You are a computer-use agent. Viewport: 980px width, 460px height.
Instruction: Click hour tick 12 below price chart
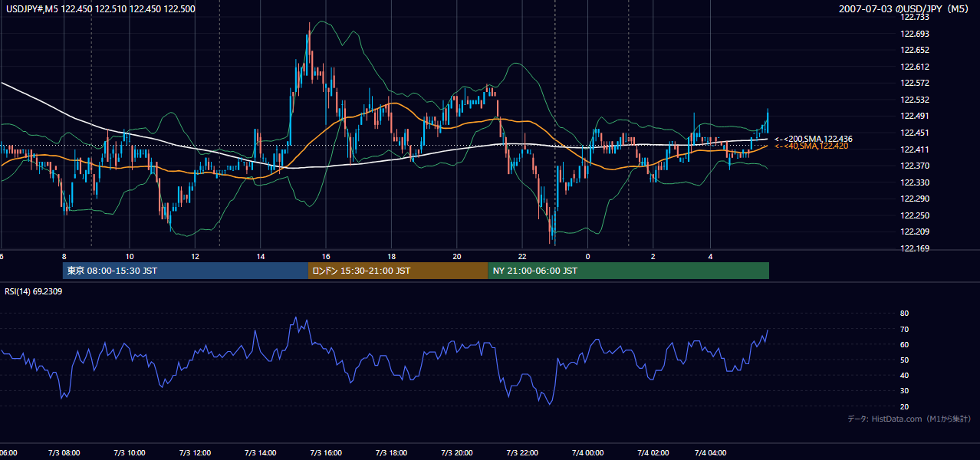195,257
